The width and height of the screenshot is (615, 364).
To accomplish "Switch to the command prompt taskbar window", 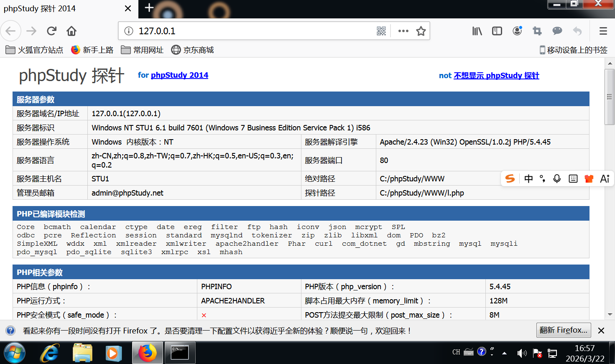I will pyautogui.click(x=180, y=353).
